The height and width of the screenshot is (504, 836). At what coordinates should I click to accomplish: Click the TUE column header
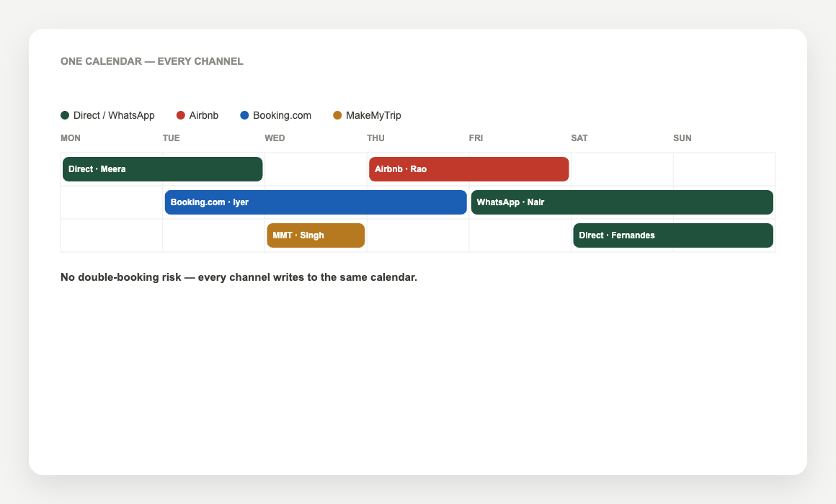click(x=171, y=138)
